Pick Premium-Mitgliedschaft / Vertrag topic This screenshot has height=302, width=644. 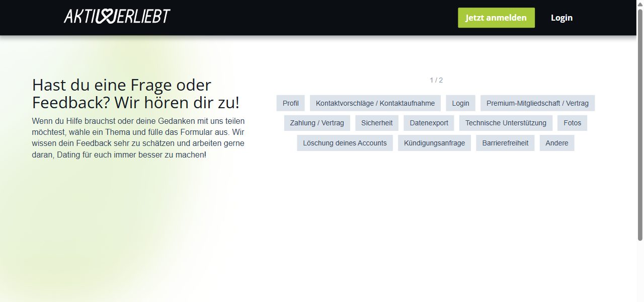point(537,103)
